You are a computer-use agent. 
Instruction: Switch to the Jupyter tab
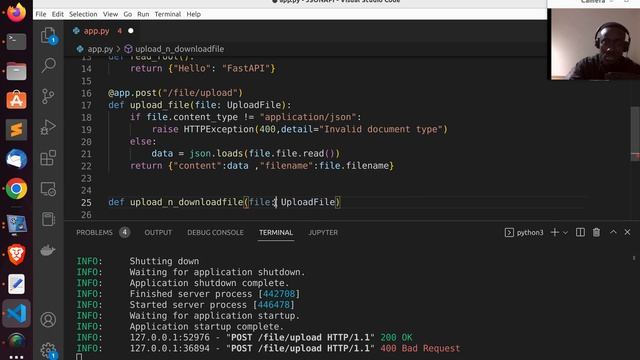click(x=323, y=232)
